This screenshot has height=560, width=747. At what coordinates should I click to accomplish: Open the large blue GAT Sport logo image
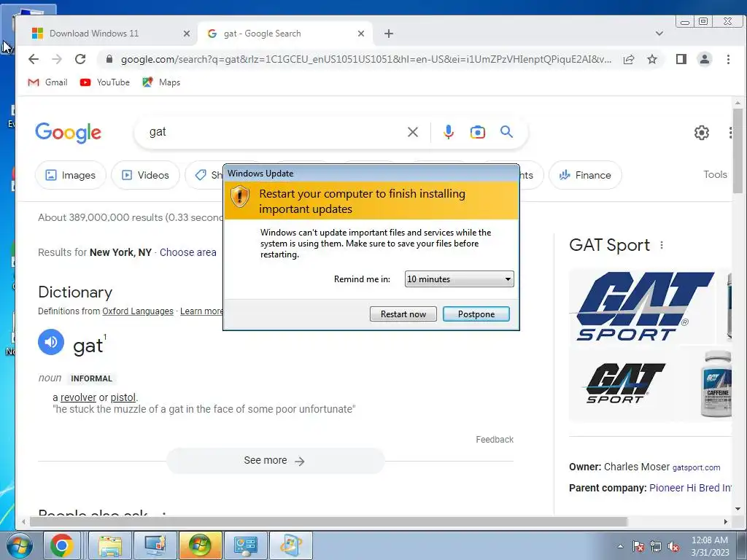[641, 306]
